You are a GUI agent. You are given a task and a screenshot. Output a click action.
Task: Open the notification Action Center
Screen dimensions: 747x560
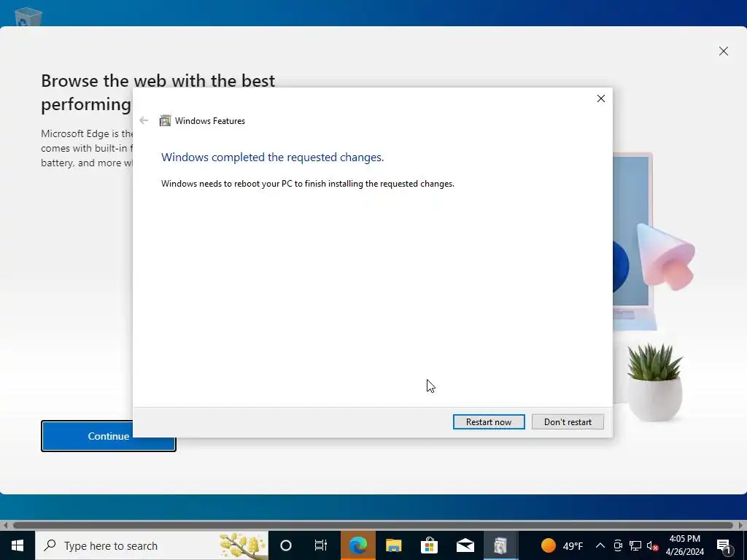724,545
